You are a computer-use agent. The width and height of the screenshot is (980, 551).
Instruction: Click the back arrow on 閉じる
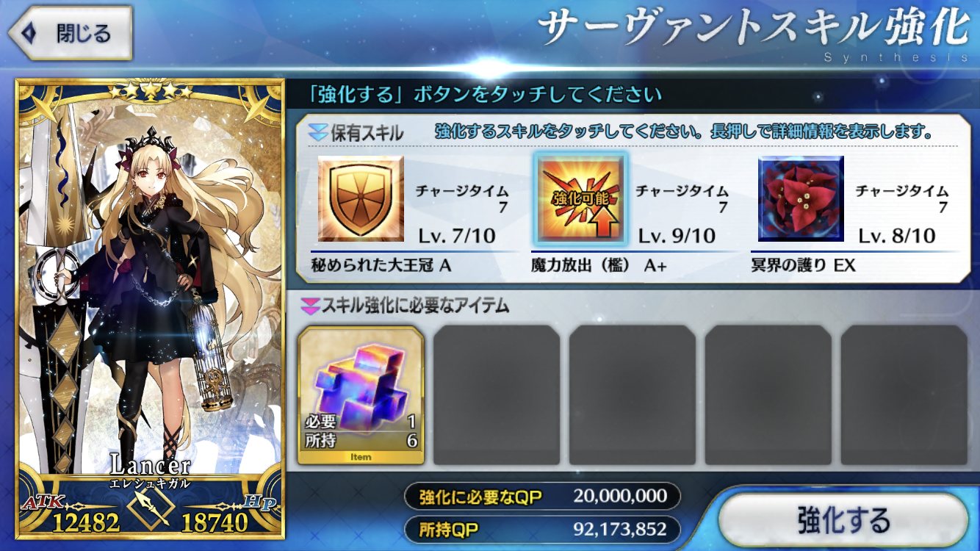[29, 33]
